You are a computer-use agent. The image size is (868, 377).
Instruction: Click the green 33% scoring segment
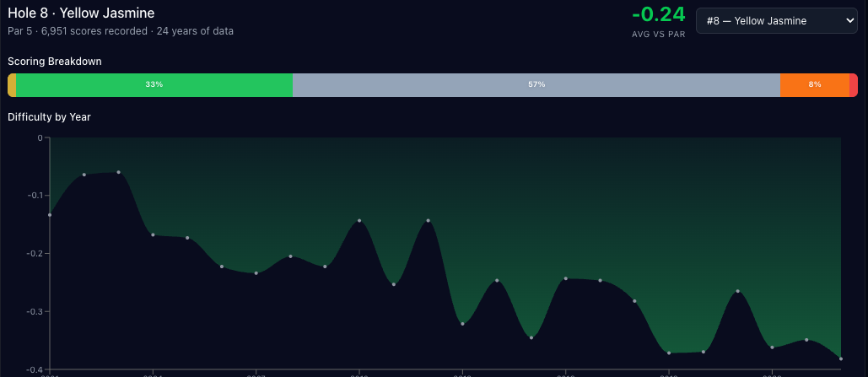(154, 85)
